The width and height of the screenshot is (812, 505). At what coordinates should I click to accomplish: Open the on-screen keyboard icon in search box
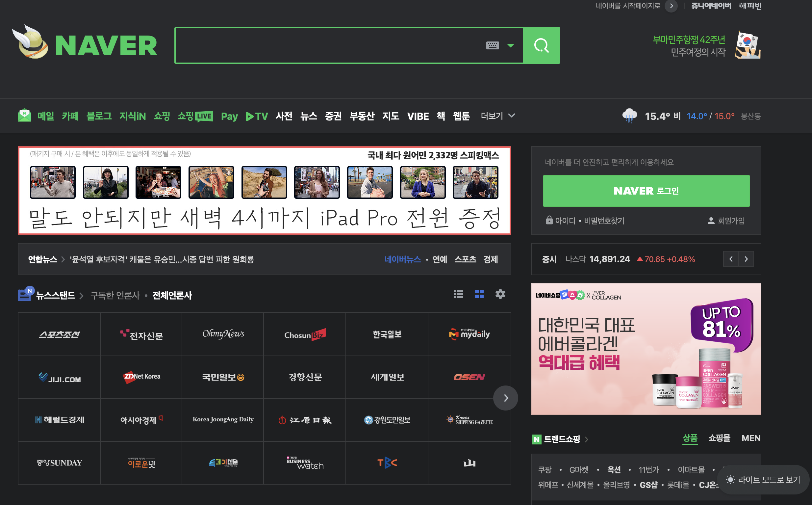[x=492, y=45]
